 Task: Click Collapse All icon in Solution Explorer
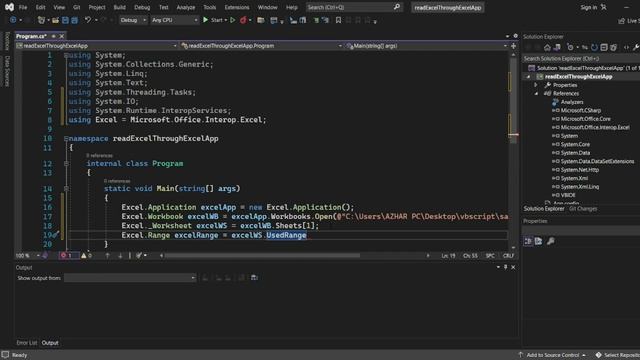click(x=604, y=47)
